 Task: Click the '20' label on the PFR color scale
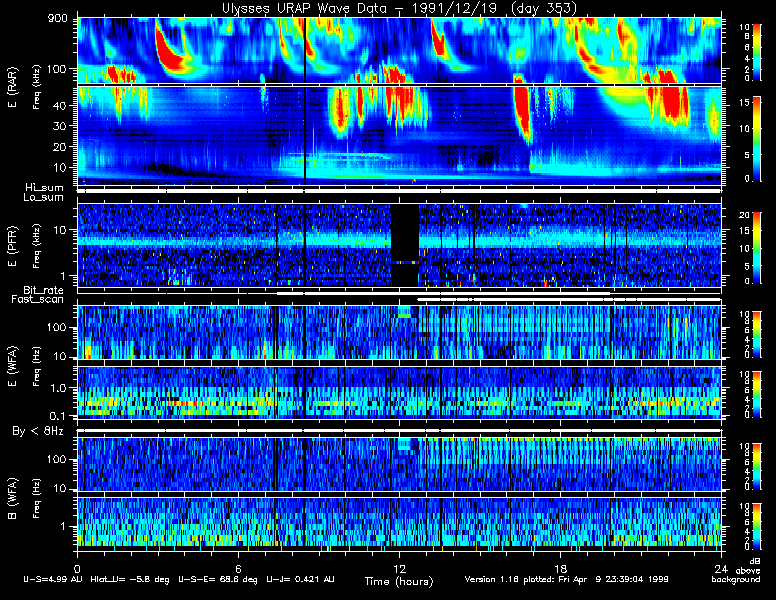point(744,215)
